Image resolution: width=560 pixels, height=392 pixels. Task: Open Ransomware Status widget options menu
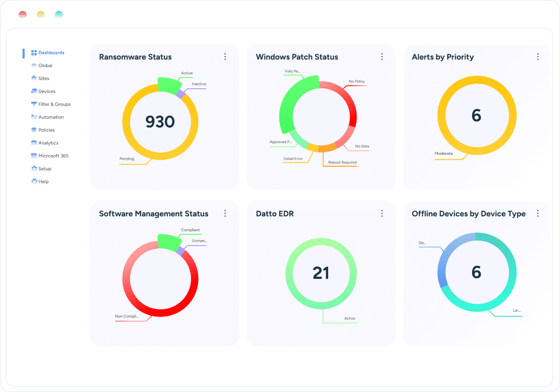point(225,57)
